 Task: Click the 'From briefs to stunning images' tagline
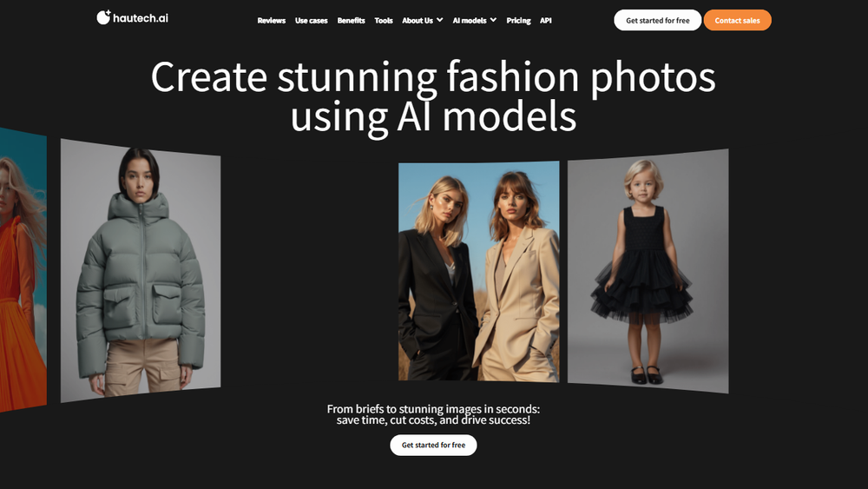pyautogui.click(x=433, y=414)
